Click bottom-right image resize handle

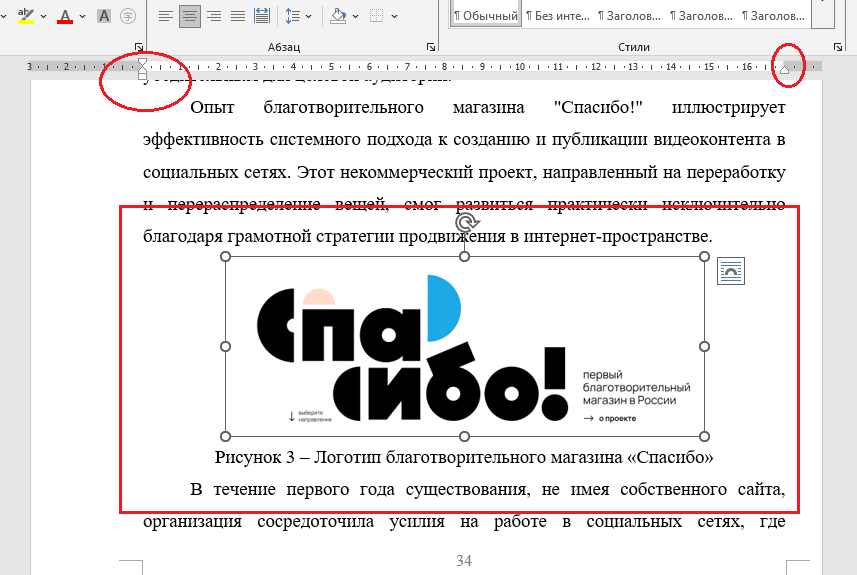pos(705,436)
